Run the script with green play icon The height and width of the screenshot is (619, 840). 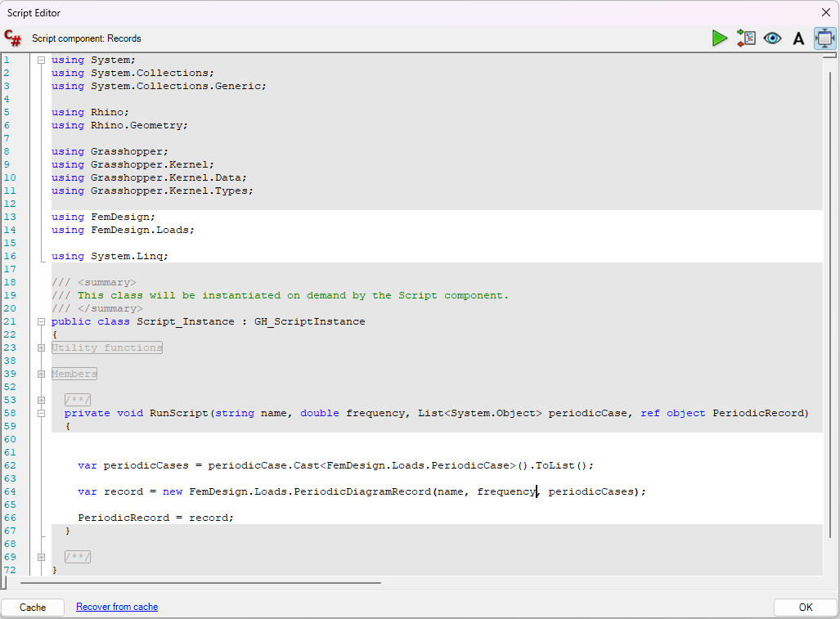[719, 38]
